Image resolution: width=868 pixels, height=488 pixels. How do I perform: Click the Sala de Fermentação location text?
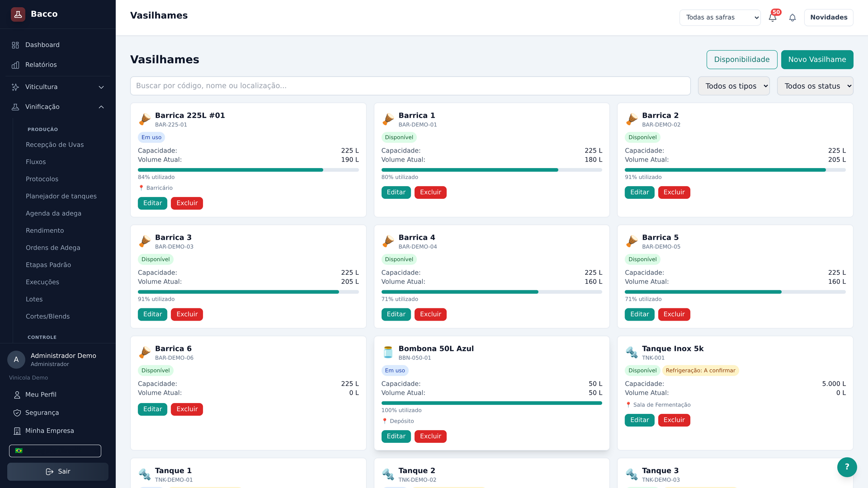click(x=662, y=405)
